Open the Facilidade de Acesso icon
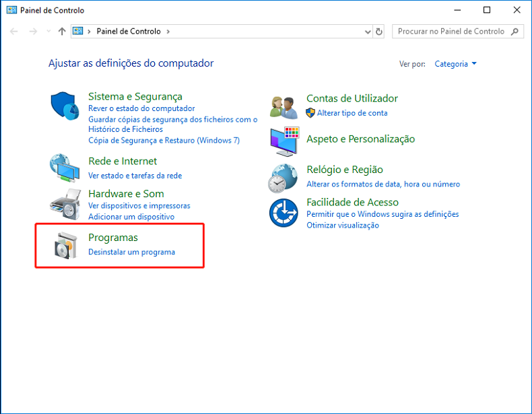 coord(284,213)
